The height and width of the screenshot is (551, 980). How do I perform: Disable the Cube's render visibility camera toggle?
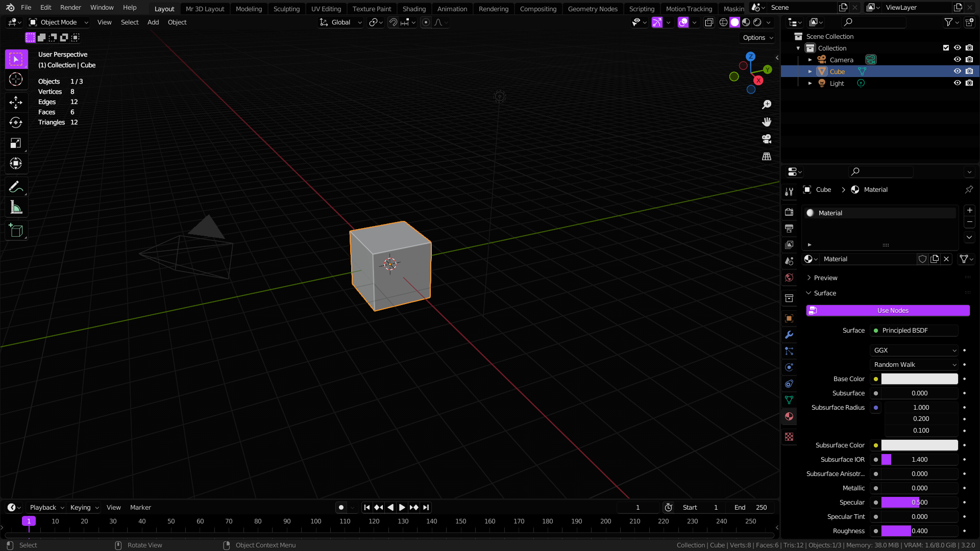(x=969, y=71)
